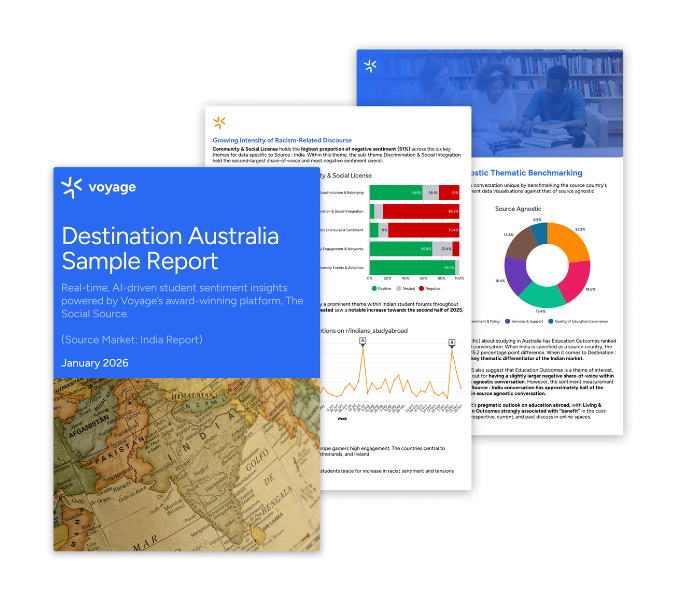Click the 'Destination Australia Sample Report' title
This screenshot has height=600, width=680.
[x=170, y=248]
